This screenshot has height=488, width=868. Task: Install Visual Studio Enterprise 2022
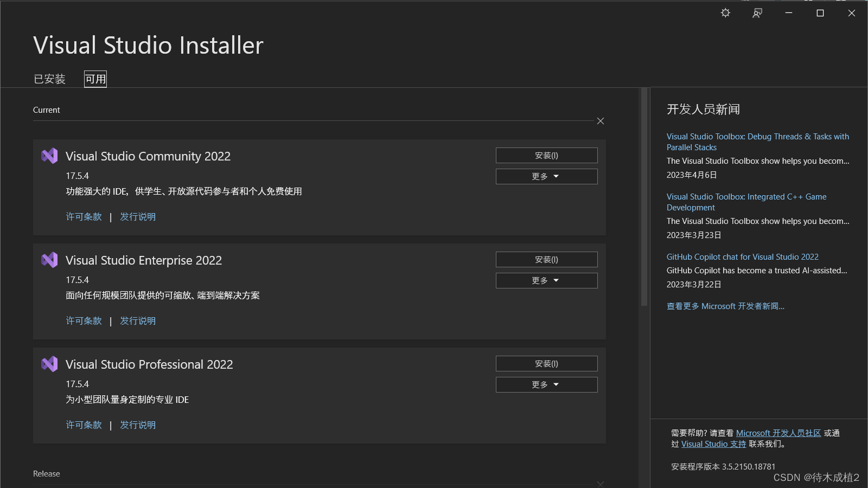point(547,260)
